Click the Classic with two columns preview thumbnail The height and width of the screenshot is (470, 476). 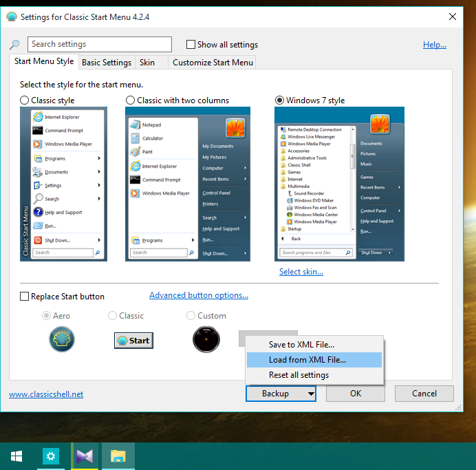[188, 184]
